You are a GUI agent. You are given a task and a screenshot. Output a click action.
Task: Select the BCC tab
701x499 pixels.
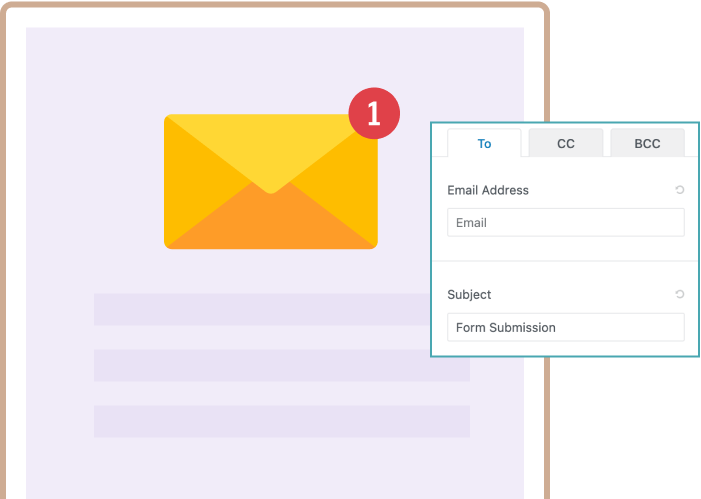tap(647, 144)
